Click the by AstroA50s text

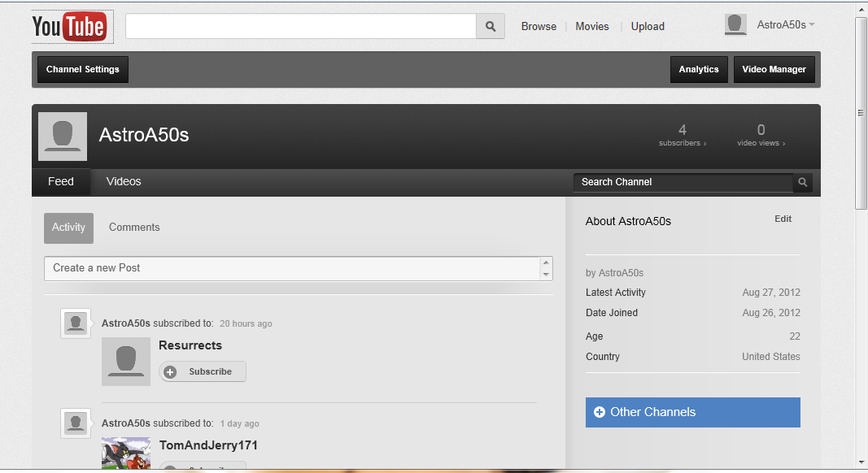tap(614, 273)
